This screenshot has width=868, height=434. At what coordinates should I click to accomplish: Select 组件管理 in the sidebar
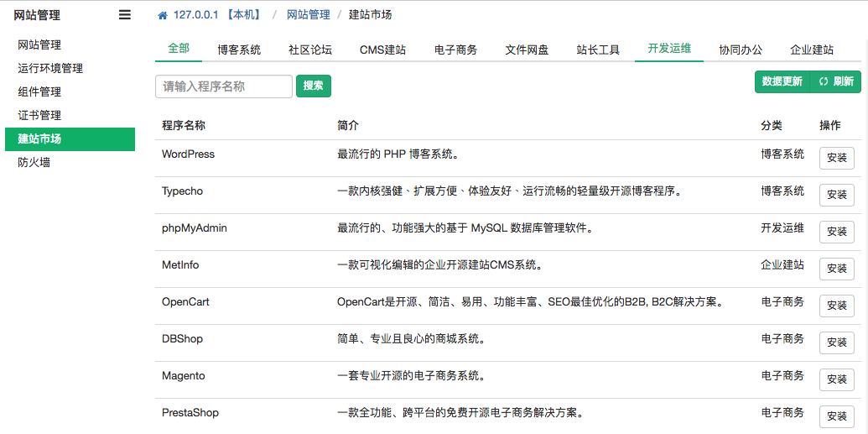point(39,92)
